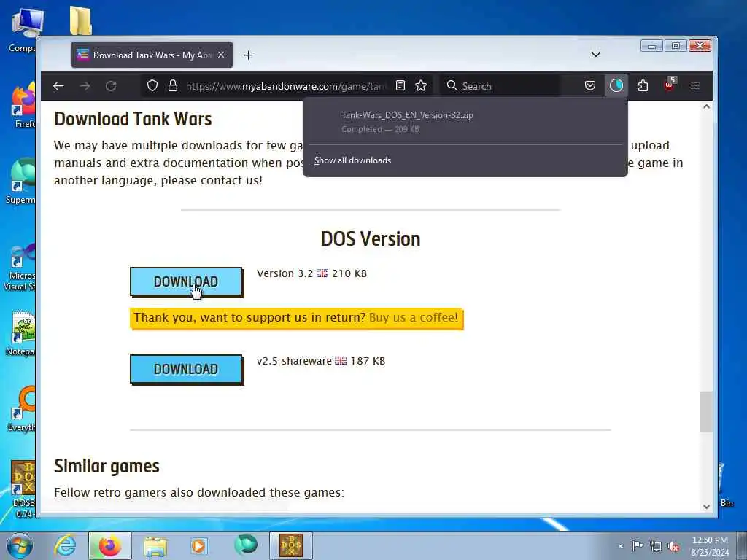Click the Firefox taskbar button

(x=109, y=545)
